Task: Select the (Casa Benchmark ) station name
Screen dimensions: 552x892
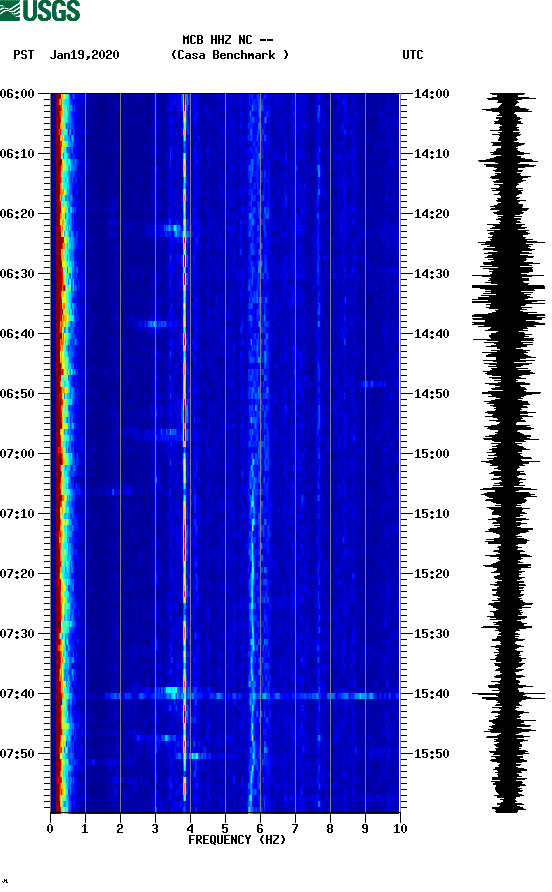Action: tap(230, 55)
